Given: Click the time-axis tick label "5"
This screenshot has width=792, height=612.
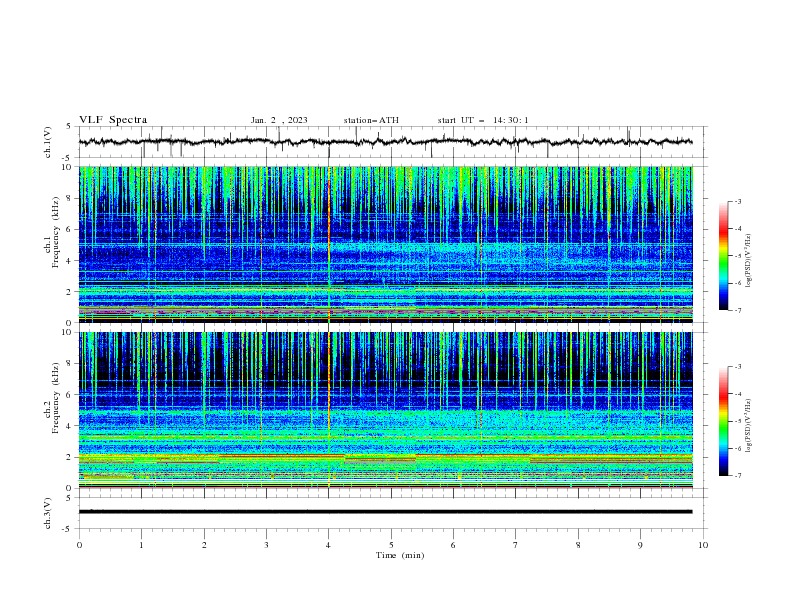Looking at the screenshot, I should point(391,545).
